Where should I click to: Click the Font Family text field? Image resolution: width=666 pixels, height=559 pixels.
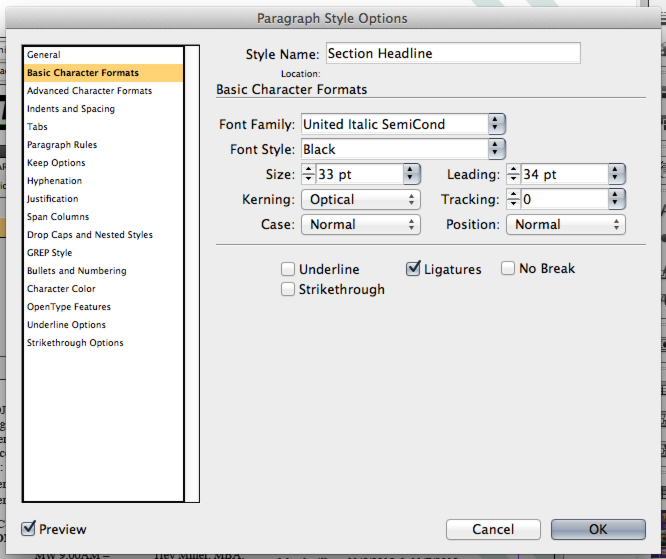point(395,124)
